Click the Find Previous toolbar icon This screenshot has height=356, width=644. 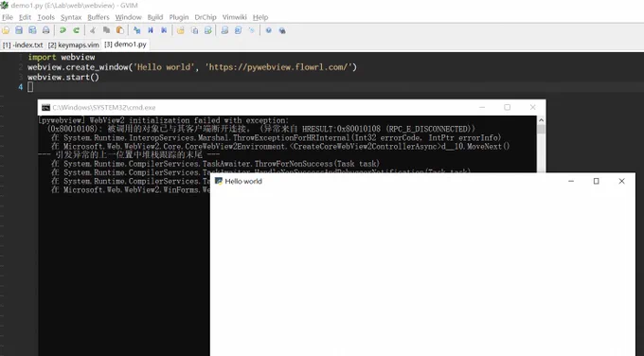(x=164, y=30)
